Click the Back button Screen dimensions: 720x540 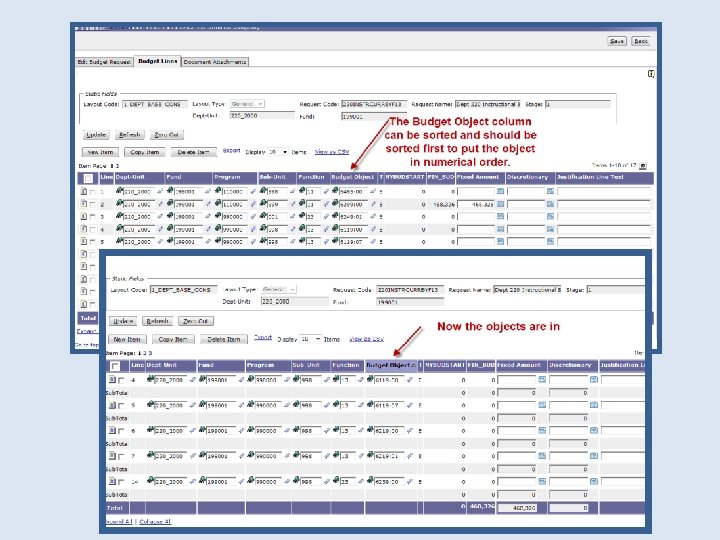[x=641, y=41]
